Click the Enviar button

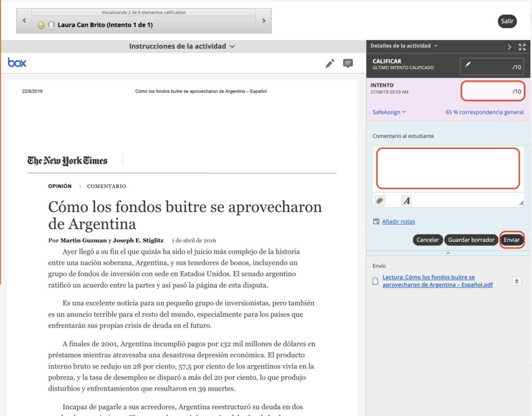point(511,240)
